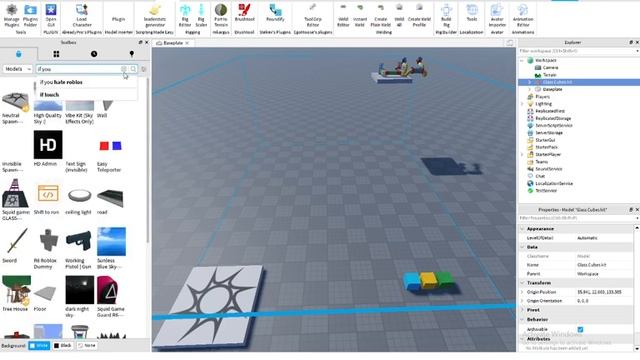Screen dimensions: 640x360
Task: Select the Baseplate document tab
Action: (x=173, y=43)
